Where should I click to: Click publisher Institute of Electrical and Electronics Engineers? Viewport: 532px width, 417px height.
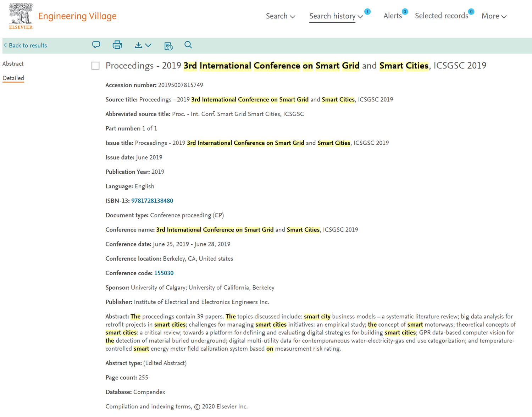pos(201,302)
